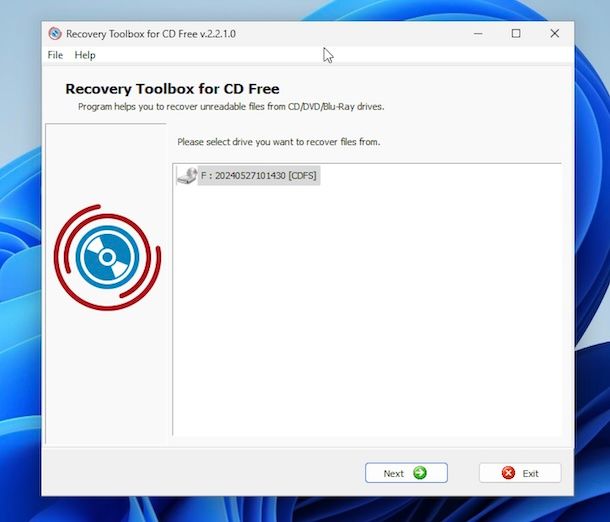Image resolution: width=610 pixels, height=522 pixels.
Task: Open the Help menu
Action: click(85, 55)
